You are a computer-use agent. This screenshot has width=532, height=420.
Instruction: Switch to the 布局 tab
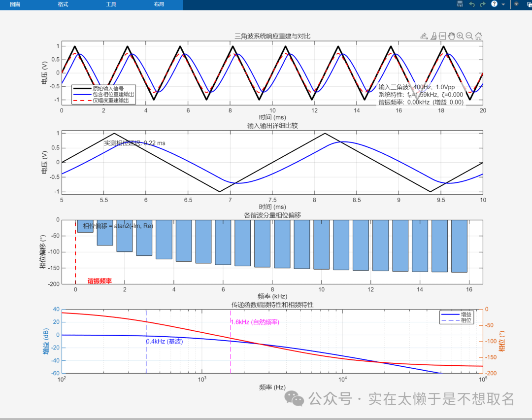coord(159,4)
